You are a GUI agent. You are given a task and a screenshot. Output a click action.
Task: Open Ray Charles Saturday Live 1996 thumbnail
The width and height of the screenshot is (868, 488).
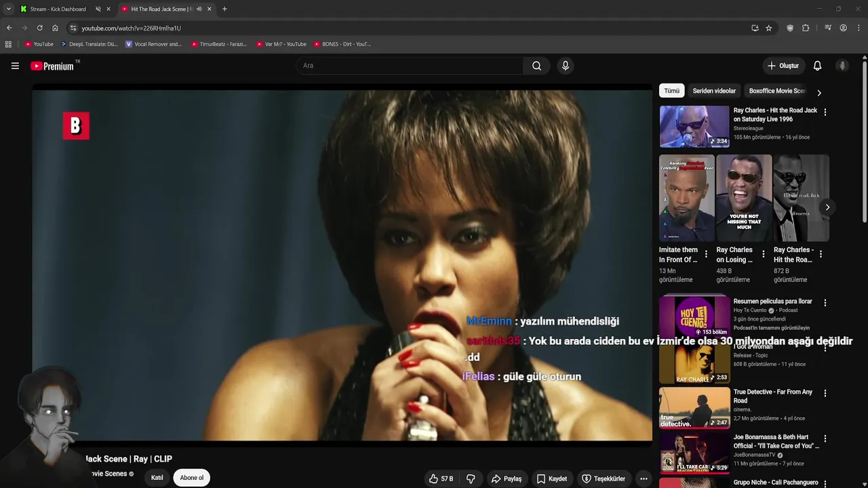click(694, 126)
